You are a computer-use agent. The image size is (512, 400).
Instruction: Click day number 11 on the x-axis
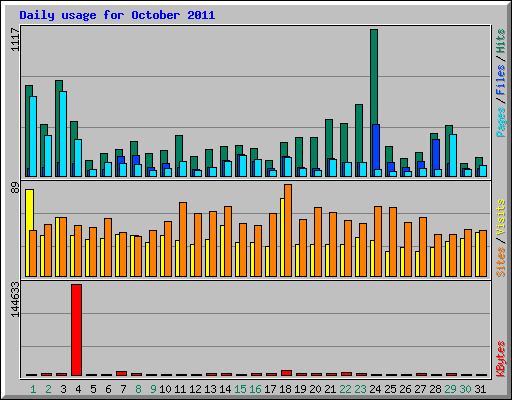180,389
